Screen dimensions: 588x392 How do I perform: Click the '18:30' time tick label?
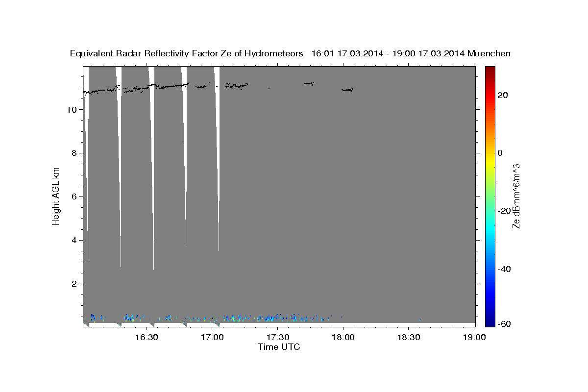pos(409,337)
